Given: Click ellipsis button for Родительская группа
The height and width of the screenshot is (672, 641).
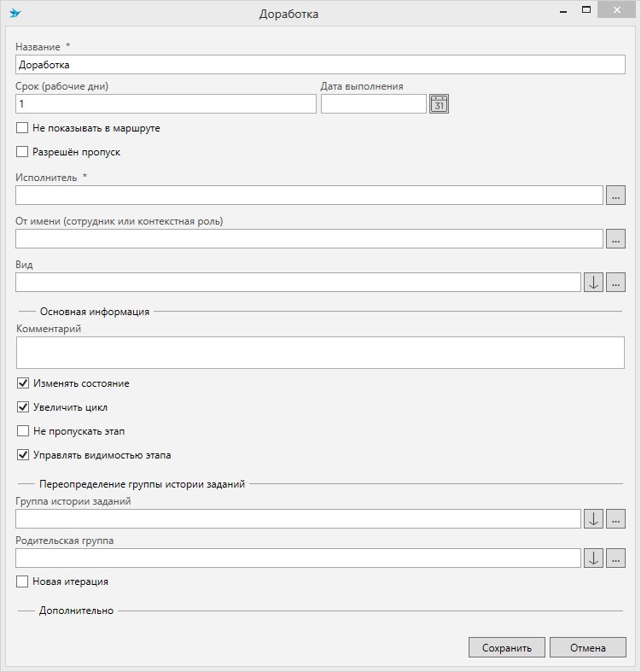Looking at the screenshot, I should [x=615, y=558].
